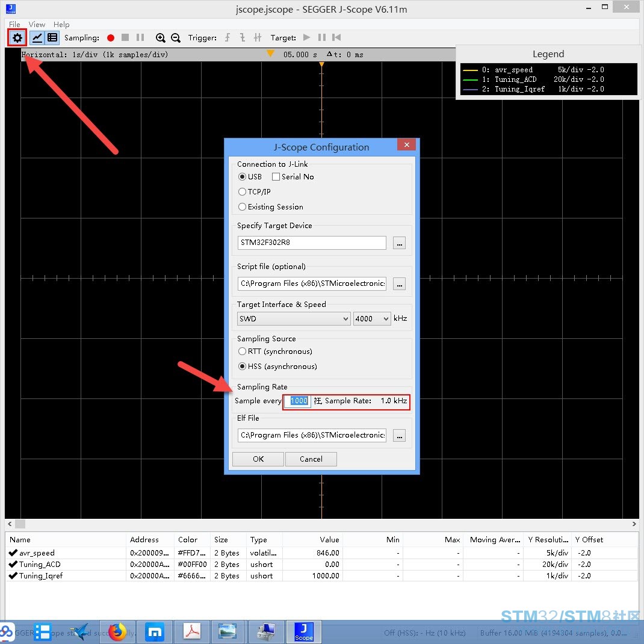Click the Sample every 1000 input field

[x=298, y=401]
